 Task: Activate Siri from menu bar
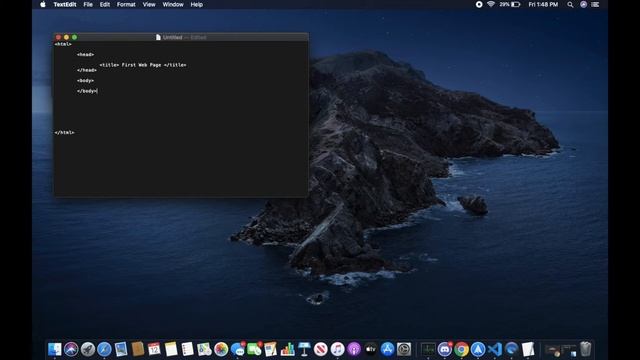pyautogui.click(x=584, y=4)
